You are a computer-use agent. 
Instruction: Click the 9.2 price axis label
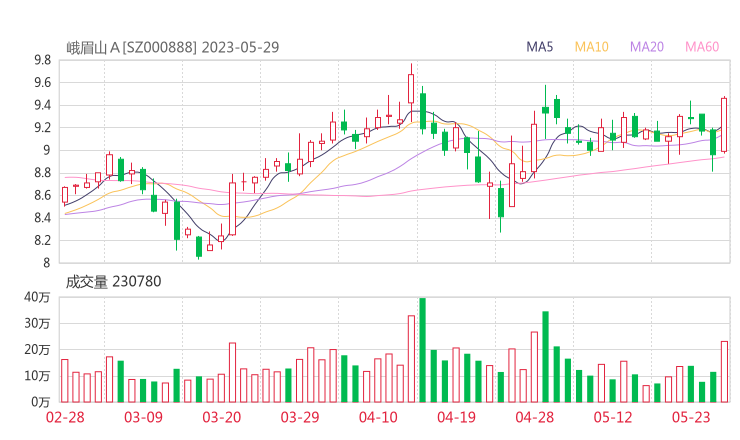42,127
